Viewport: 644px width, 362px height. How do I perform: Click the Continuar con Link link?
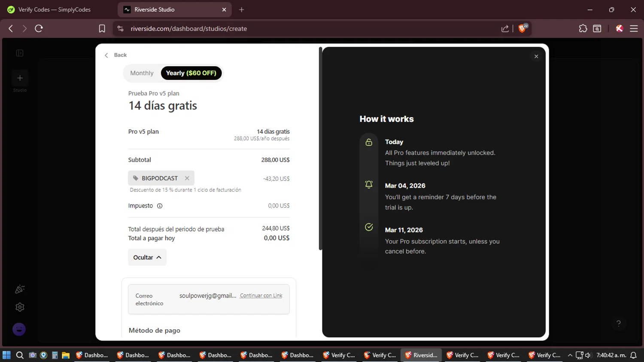(261, 295)
